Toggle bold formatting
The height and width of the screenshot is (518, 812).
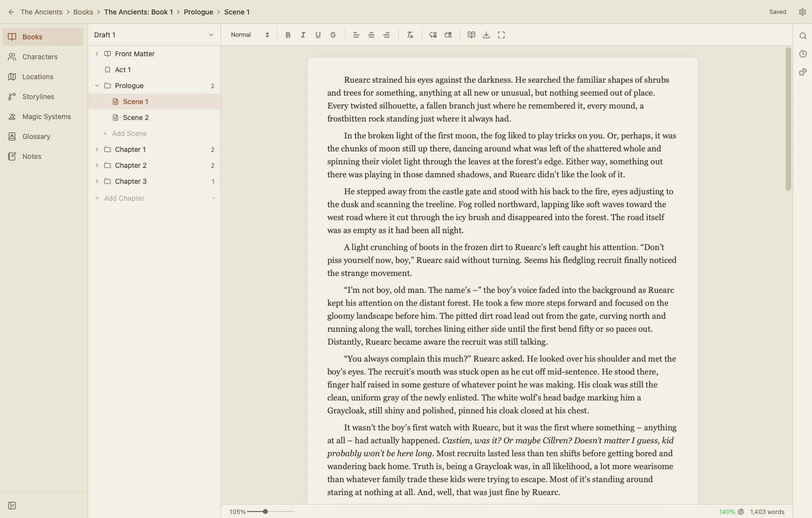click(288, 35)
